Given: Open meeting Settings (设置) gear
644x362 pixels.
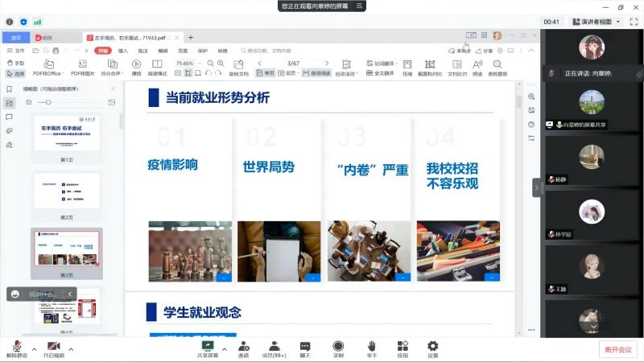Looking at the screenshot, I should tap(433, 349).
